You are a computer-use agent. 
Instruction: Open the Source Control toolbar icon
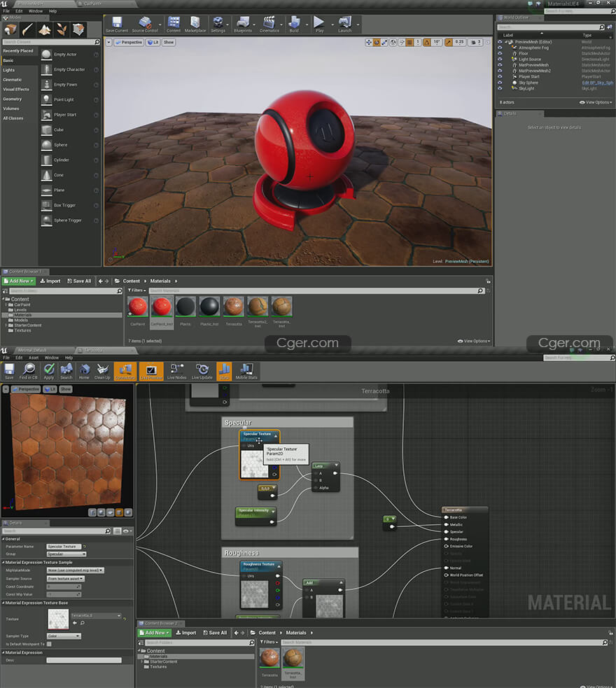tap(145, 24)
